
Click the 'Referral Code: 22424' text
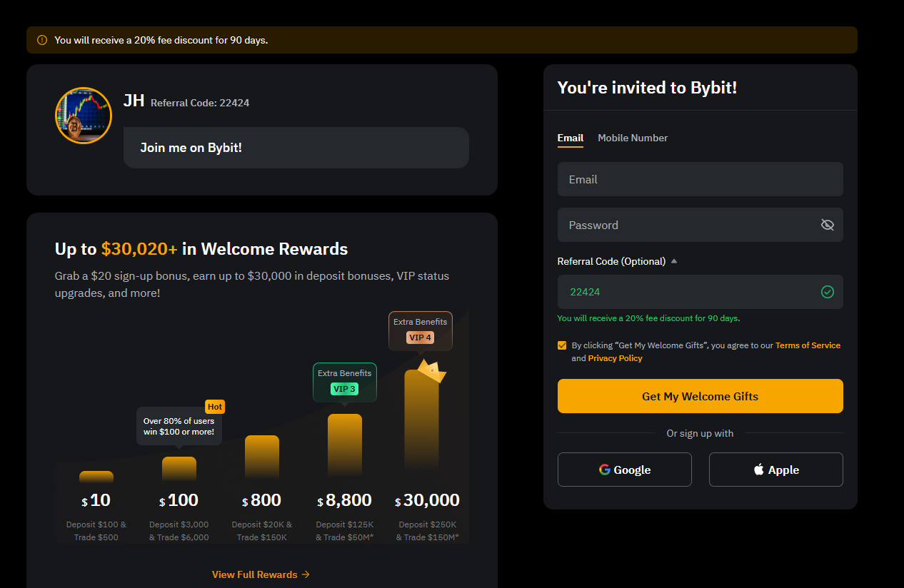pyautogui.click(x=200, y=103)
